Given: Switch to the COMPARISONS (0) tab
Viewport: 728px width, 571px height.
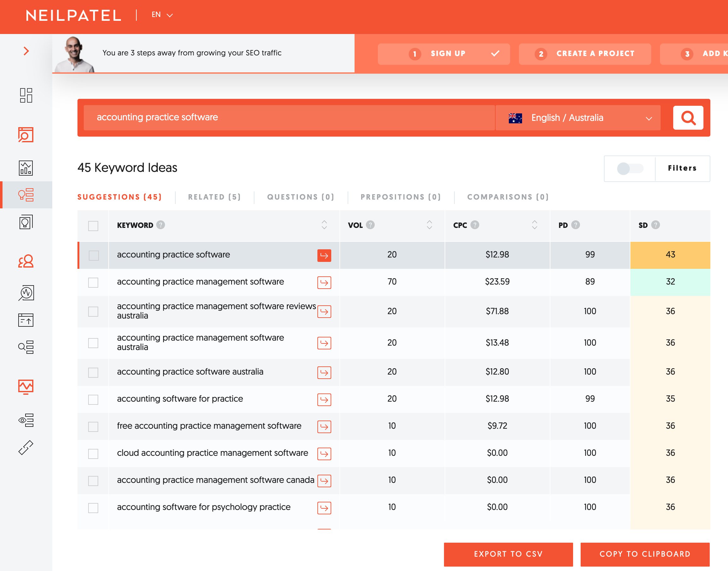Looking at the screenshot, I should (508, 197).
